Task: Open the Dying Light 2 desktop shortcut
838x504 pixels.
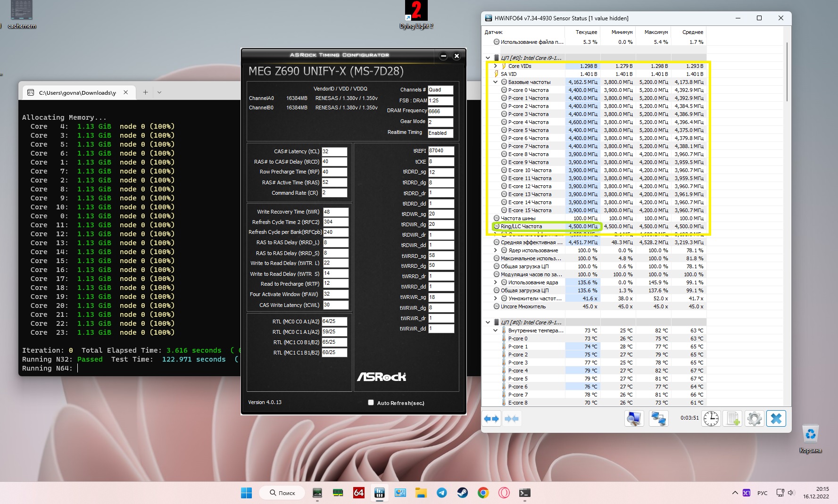Action: pos(416,15)
